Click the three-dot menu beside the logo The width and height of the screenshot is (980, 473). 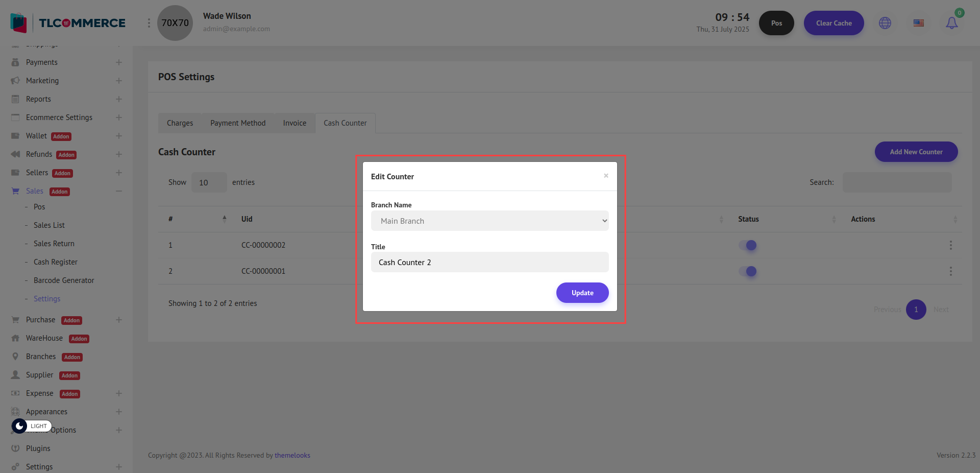point(149,23)
